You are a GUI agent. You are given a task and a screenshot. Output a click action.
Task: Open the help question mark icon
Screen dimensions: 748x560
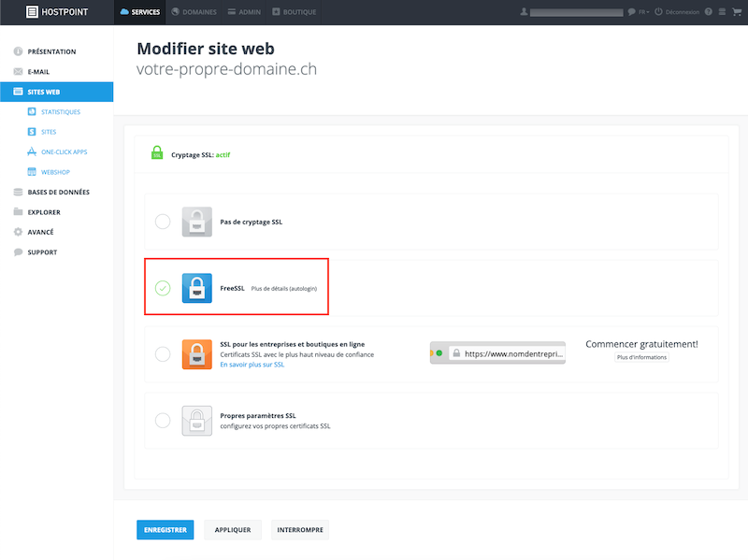(709, 12)
